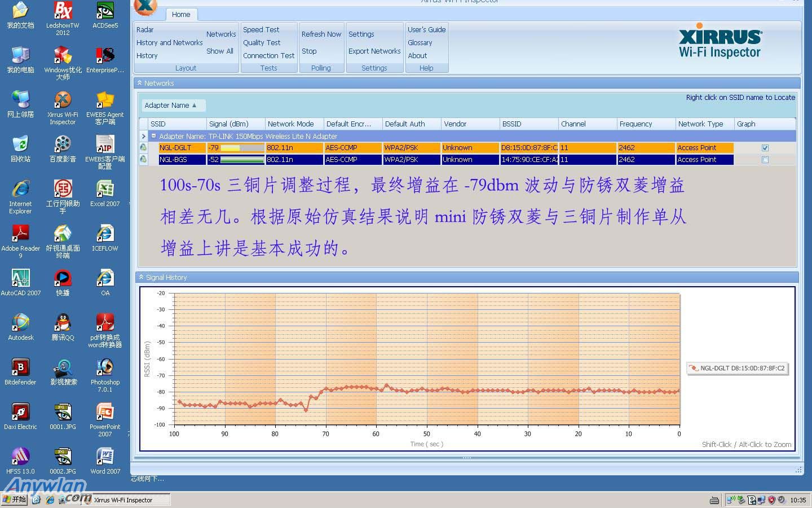Run the Quality Test
This screenshot has width=812, height=508.
click(x=262, y=42)
